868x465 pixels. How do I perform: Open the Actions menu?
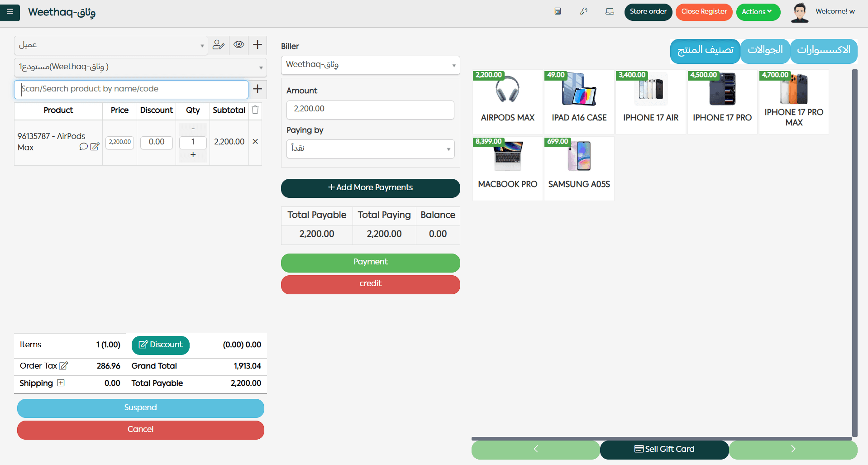click(758, 12)
